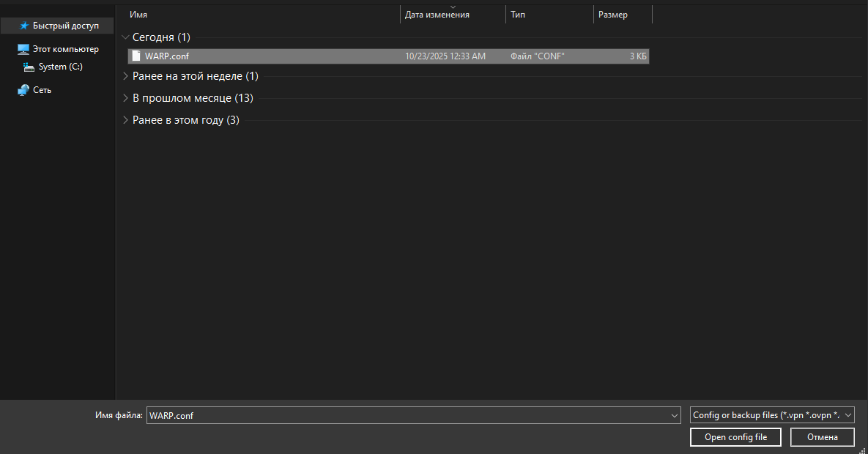Click the System (C:) drive icon
Screen dimensions: 868x454
(29, 67)
